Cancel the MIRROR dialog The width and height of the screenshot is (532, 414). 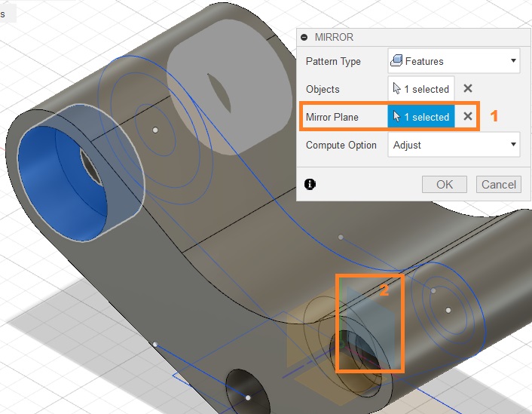(498, 185)
